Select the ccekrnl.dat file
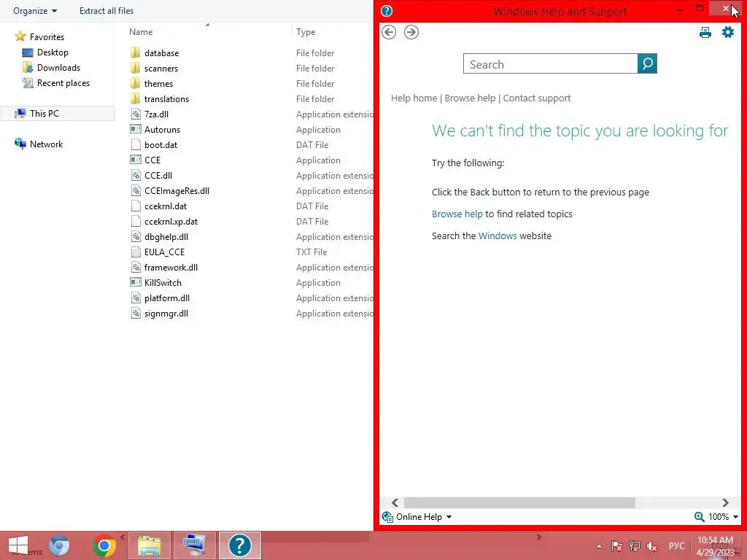The height and width of the screenshot is (560, 747). 166,206
